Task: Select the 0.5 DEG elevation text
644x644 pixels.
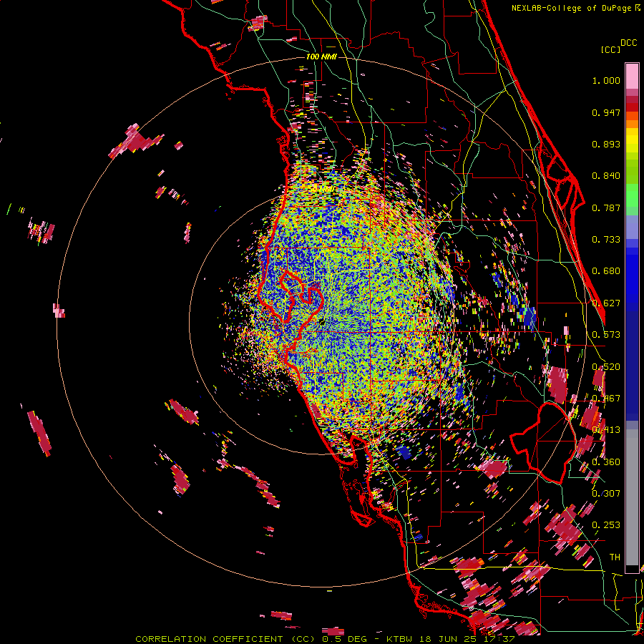Action: coord(346,639)
